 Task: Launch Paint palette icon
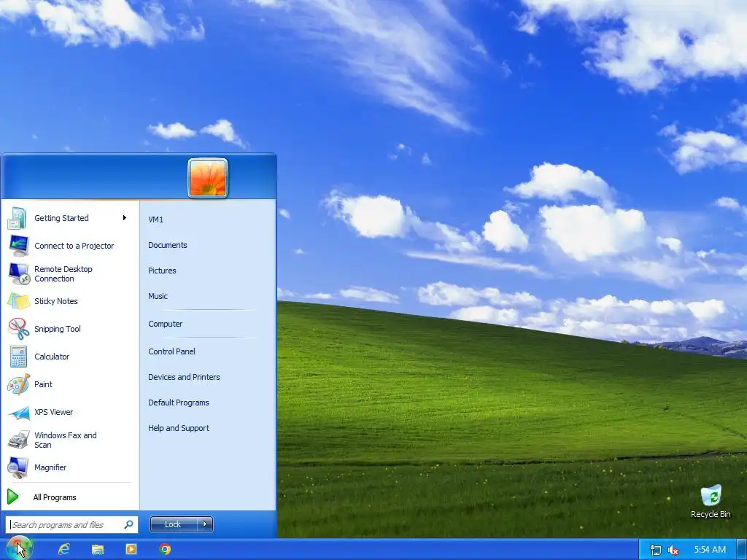click(18, 384)
